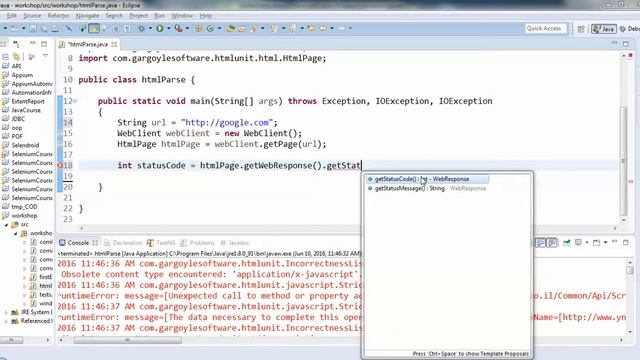Open the Search toolbar dropdown arrow

click(x=262, y=28)
